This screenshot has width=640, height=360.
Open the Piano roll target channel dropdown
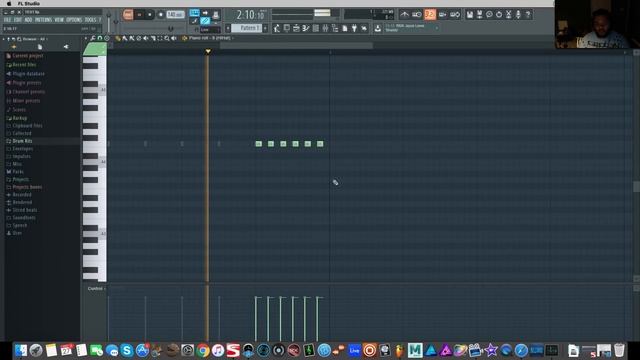(x=210, y=38)
